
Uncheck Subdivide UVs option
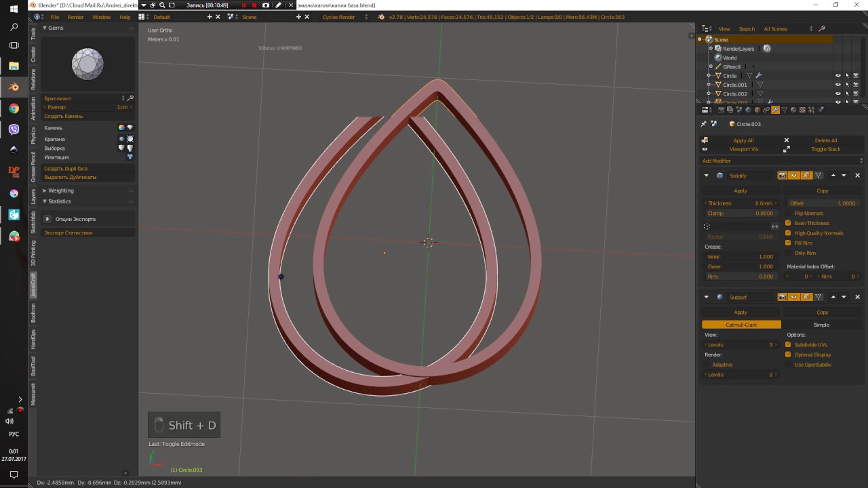[x=789, y=345]
